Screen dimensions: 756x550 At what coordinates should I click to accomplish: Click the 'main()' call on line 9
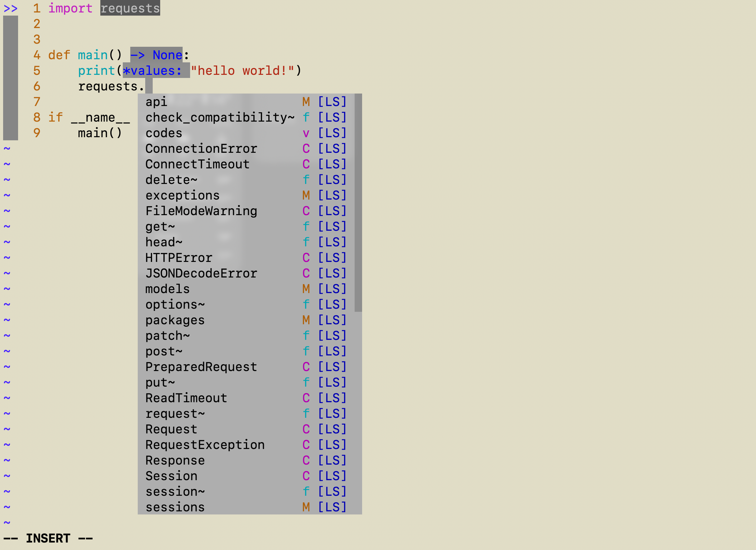click(100, 133)
